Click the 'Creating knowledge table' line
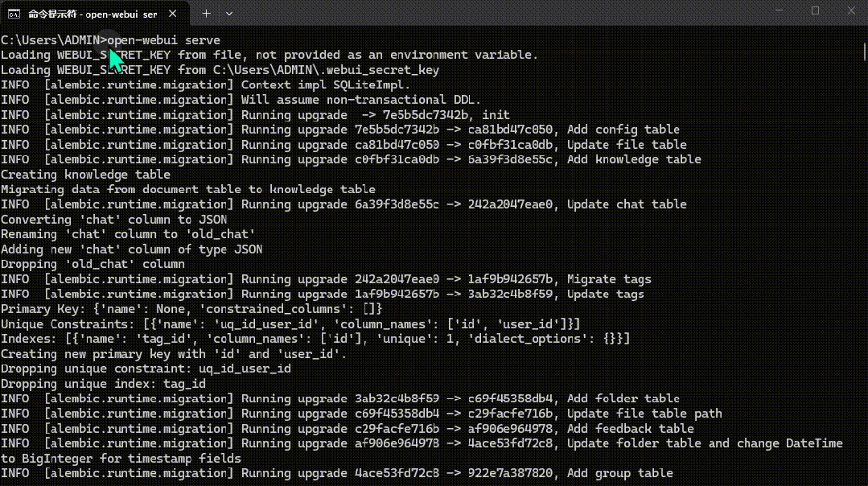The height and width of the screenshot is (486, 868). [85, 175]
